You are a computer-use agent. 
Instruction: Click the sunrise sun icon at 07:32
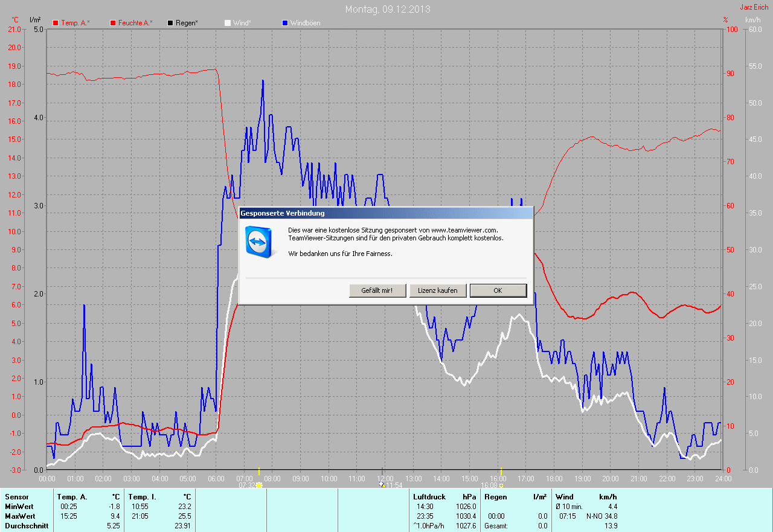(x=259, y=485)
